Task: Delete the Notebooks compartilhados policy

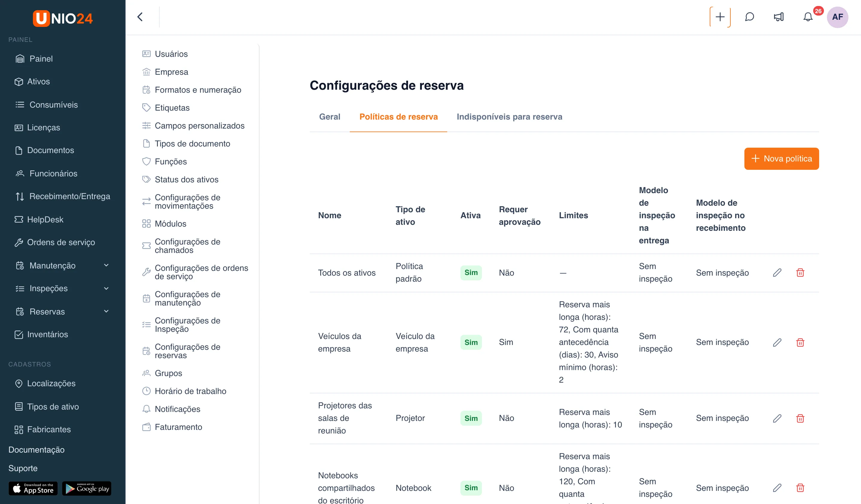Action: point(800,488)
